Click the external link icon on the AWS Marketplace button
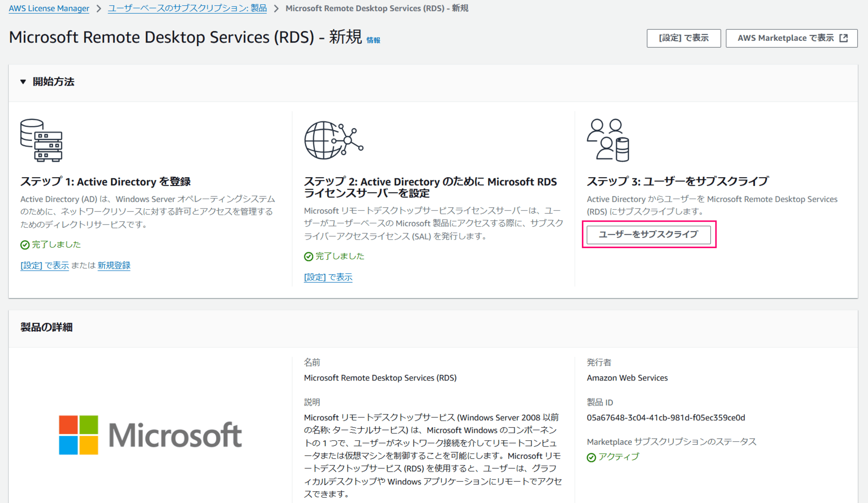This screenshot has width=868, height=503. pos(844,38)
